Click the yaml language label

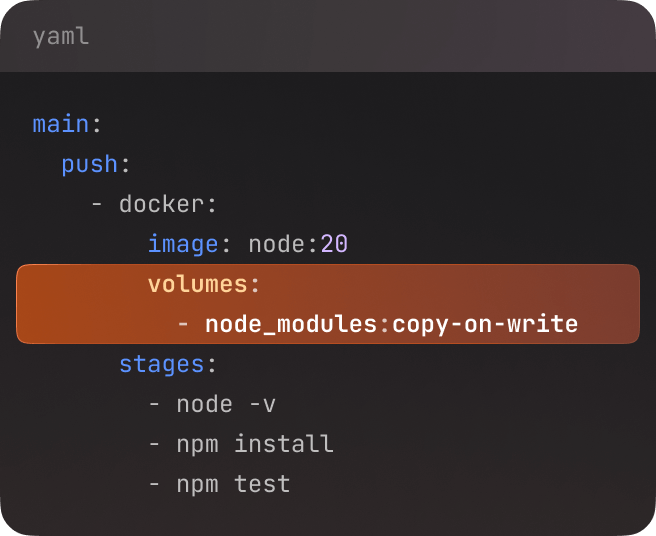(60, 37)
